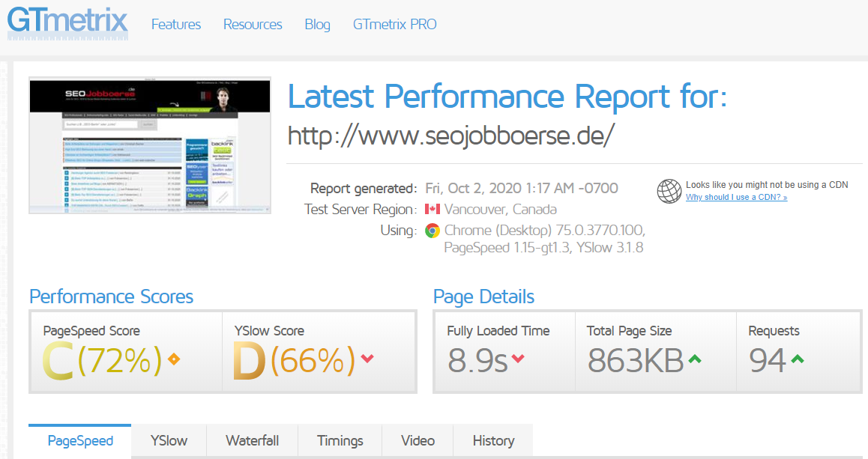Click the 94 Requests value
This screenshot has width=868, height=459.
pyautogui.click(x=768, y=361)
